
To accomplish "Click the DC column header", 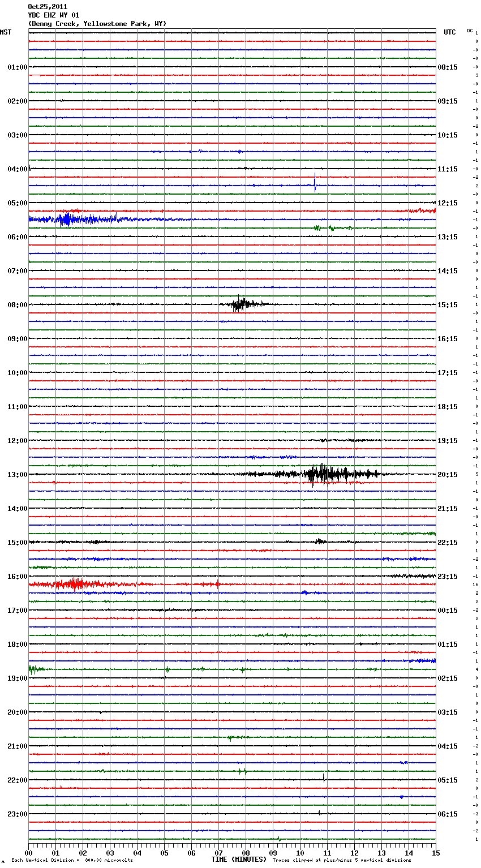I will click(470, 31).
